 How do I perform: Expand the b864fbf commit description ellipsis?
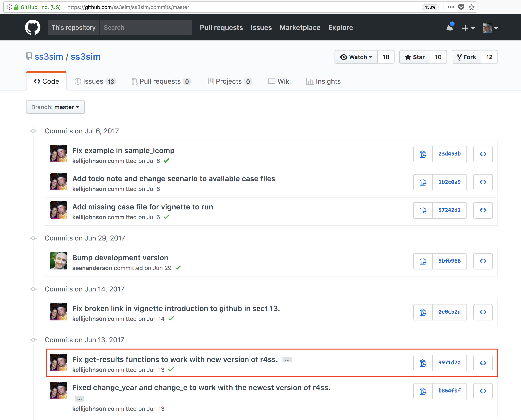79,399
